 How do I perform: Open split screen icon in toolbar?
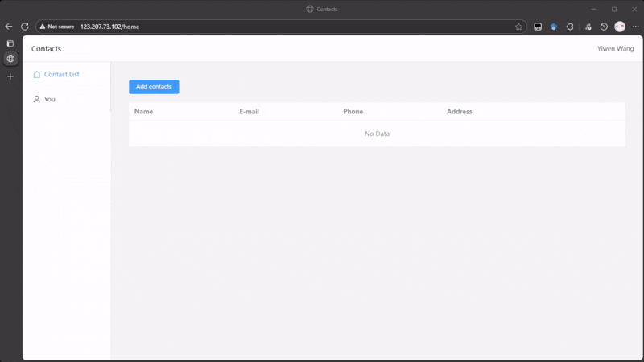pos(538,27)
